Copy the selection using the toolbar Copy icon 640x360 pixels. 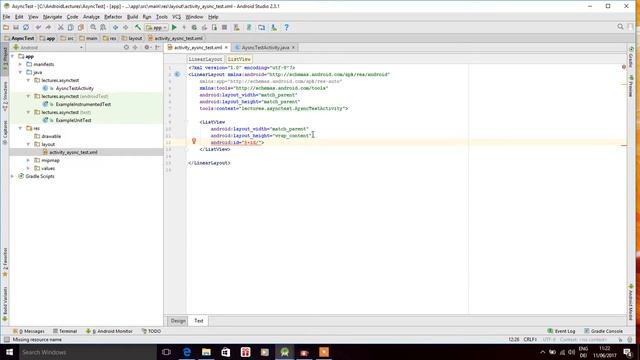(x=71, y=27)
